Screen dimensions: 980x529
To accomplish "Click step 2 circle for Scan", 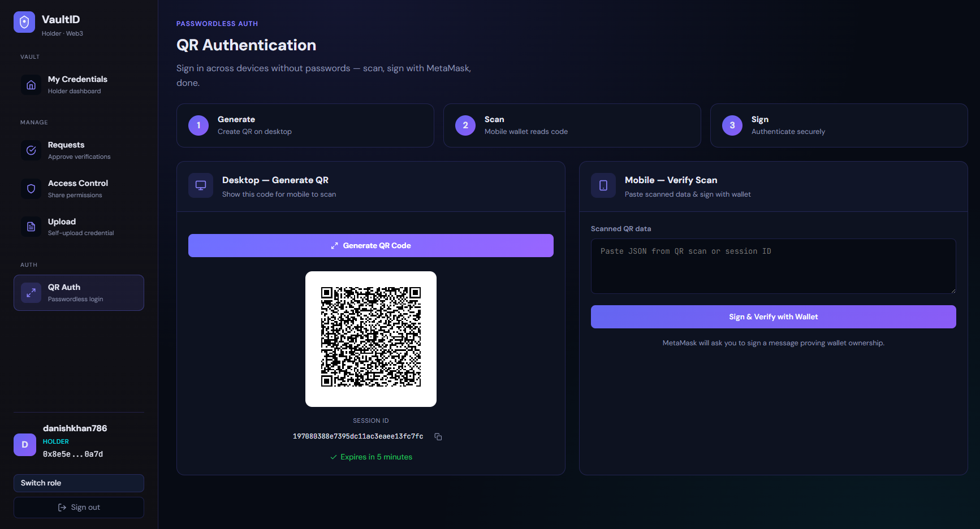I will point(465,125).
